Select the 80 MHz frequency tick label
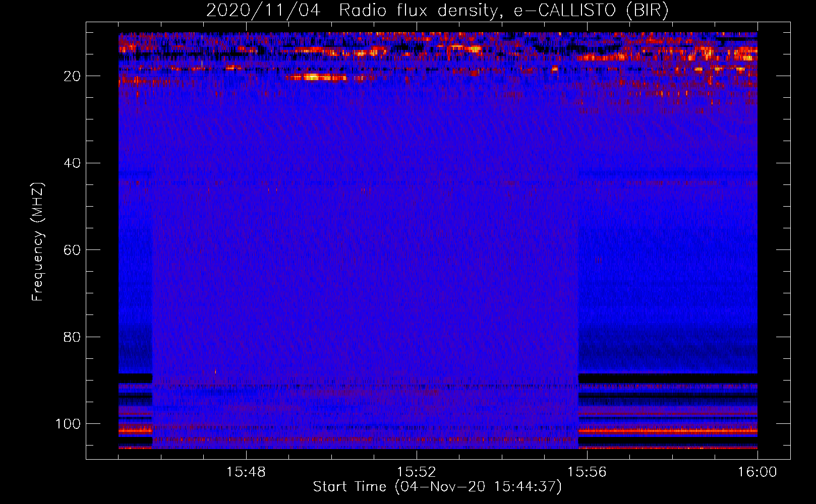Screen dimensions: 816x504 73,337
